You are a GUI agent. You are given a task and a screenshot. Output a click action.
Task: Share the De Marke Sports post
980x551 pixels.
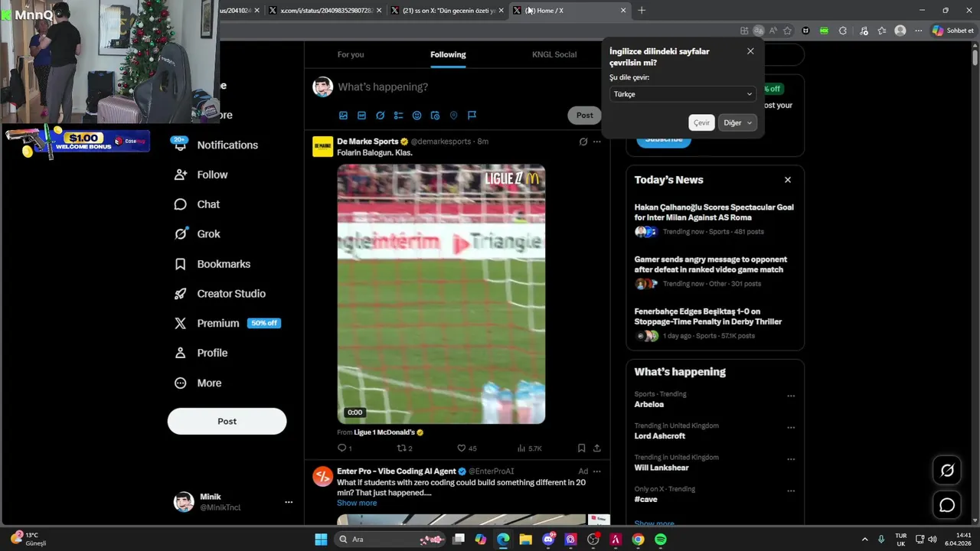pyautogui.click(x=596, y=448)
